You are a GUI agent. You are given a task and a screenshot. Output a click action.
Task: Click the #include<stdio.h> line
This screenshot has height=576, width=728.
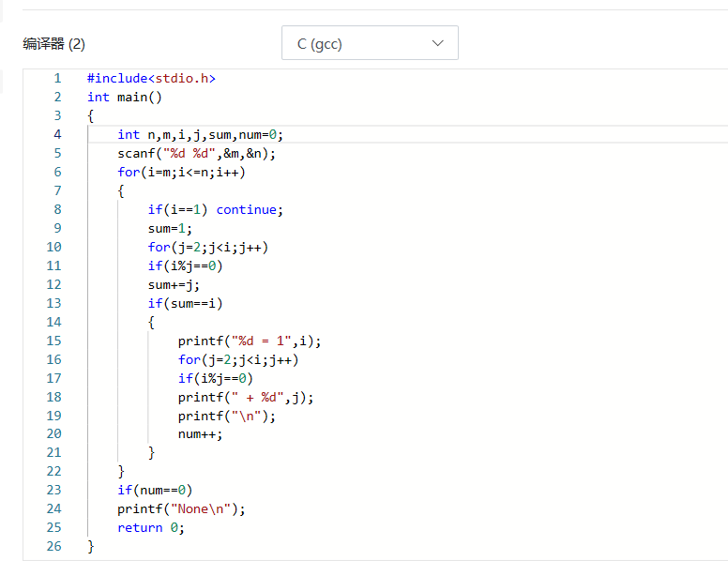point(151,79)
